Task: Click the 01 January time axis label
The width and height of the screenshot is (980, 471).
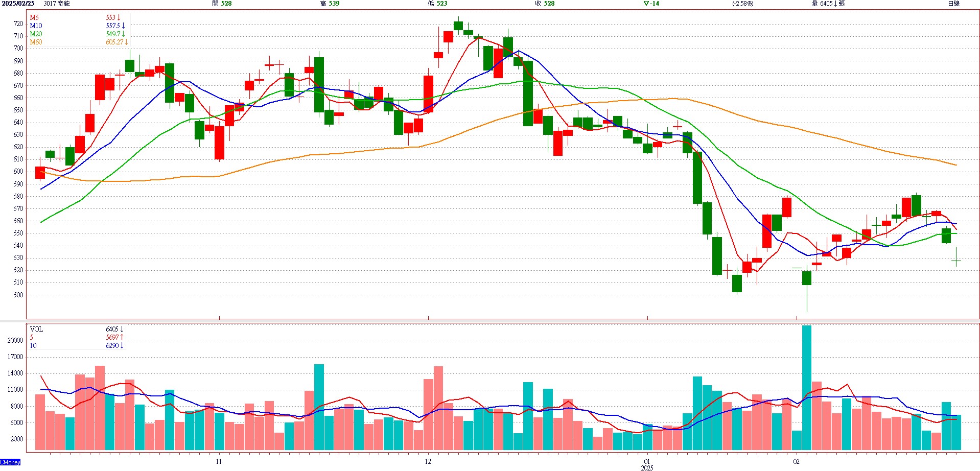Action: click(x=647, y=461)
